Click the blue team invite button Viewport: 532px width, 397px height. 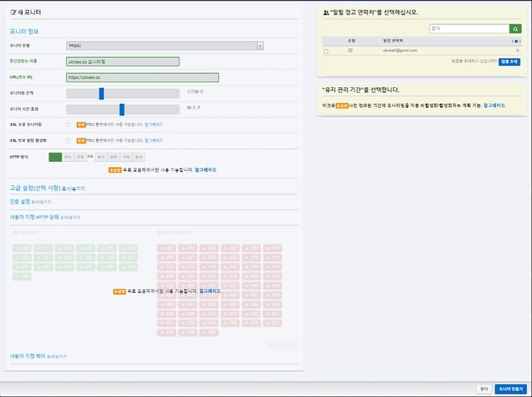509,61
